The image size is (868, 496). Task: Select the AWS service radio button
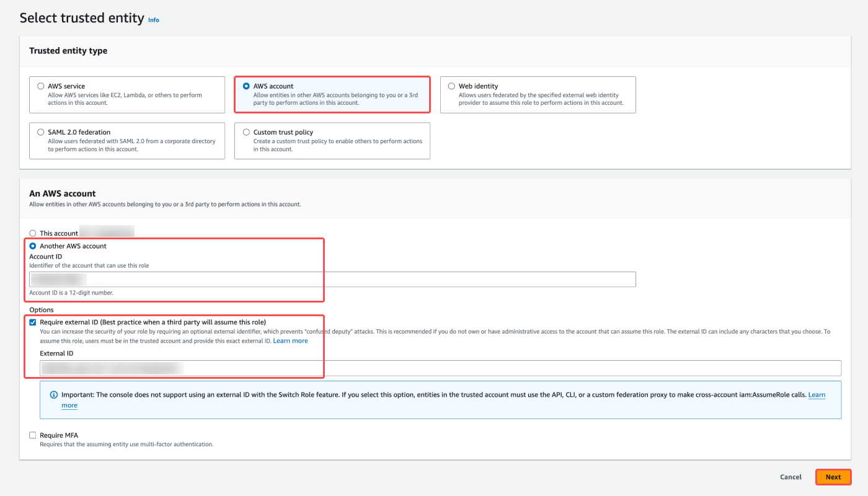coord(41,86)
